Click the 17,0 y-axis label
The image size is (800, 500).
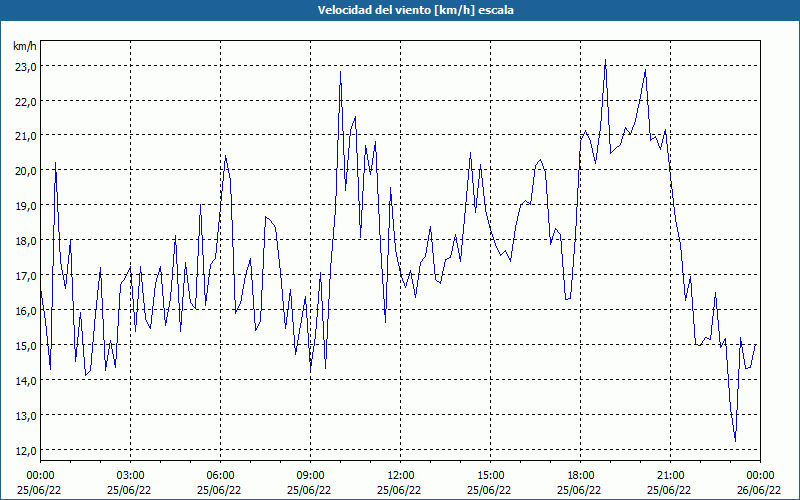[x=24, y=276]
